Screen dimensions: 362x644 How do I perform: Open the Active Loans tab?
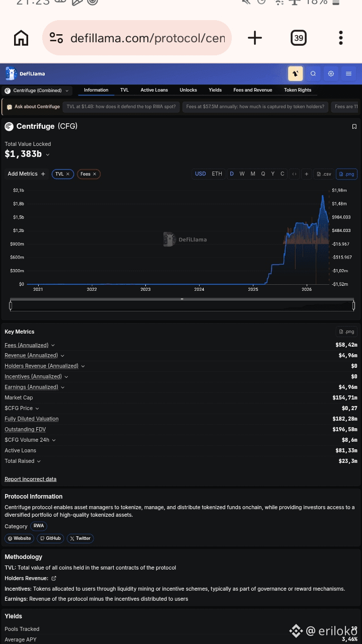click(x=154, y=90)
